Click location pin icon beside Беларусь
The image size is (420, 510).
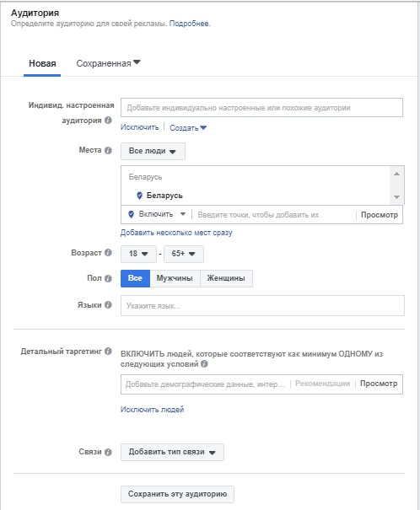[x=139, y=196]
